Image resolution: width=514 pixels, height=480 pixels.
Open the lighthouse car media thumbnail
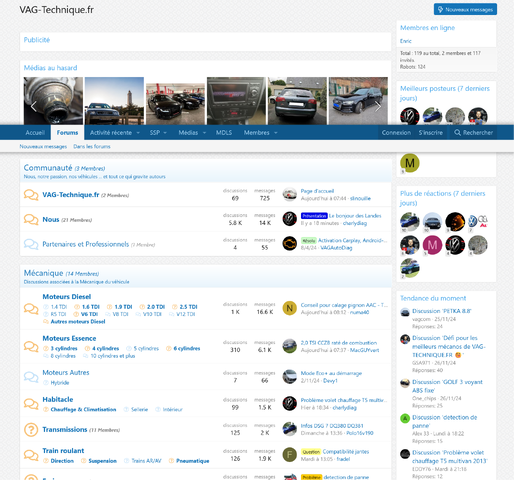coord(114,101)
